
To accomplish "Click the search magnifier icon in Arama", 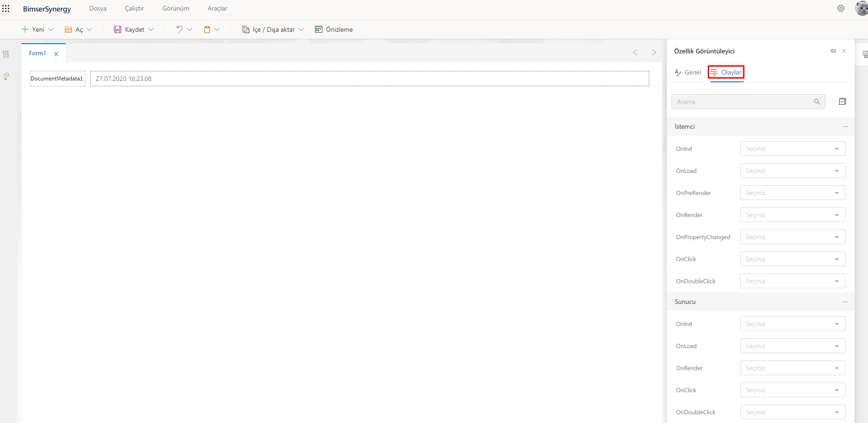I will [817, 102].
